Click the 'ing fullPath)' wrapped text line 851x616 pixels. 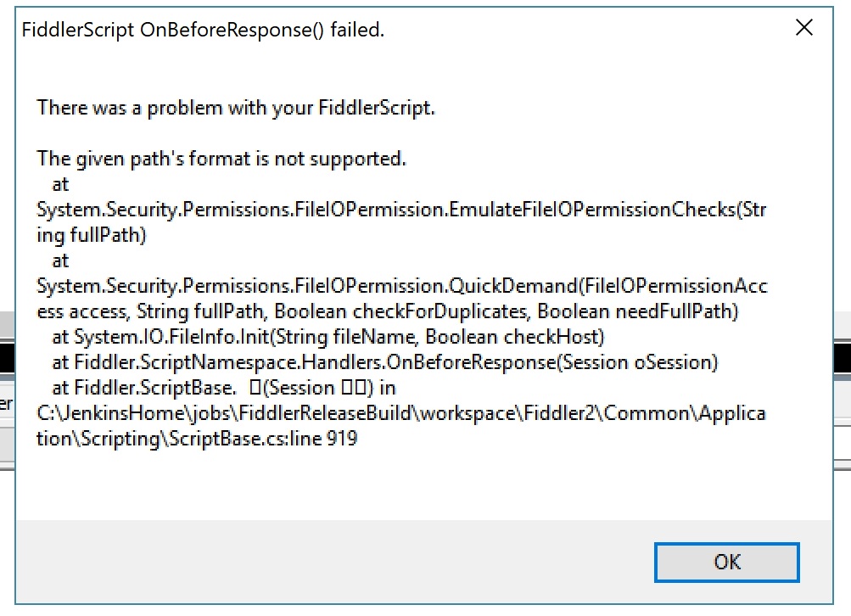92,235
